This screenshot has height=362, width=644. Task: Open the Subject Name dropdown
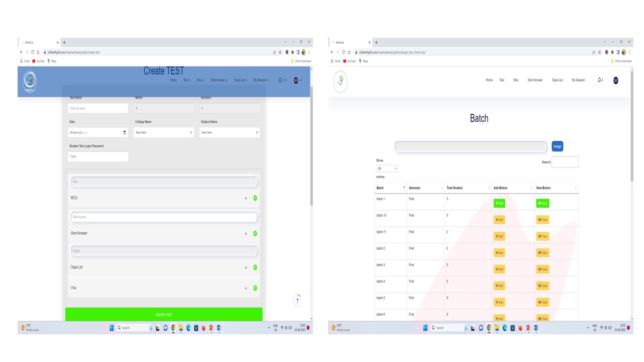pyautogui.click(x=229, y=133)
